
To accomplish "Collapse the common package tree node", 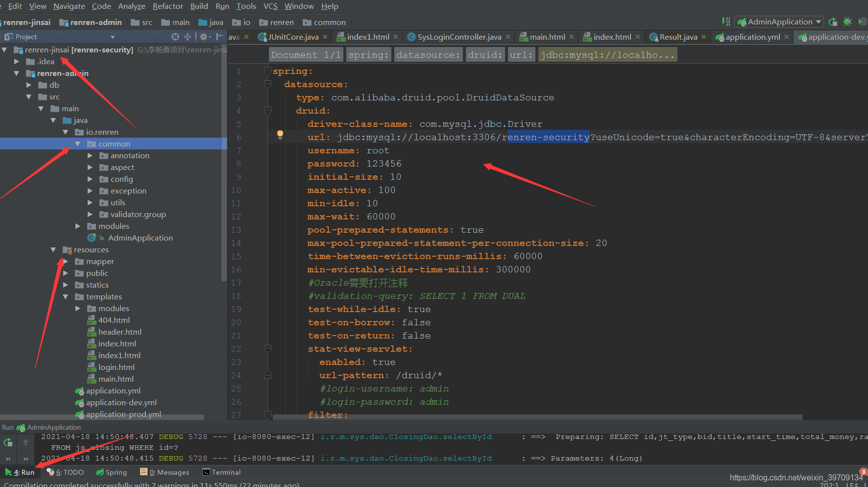I will tap(77, 144).
